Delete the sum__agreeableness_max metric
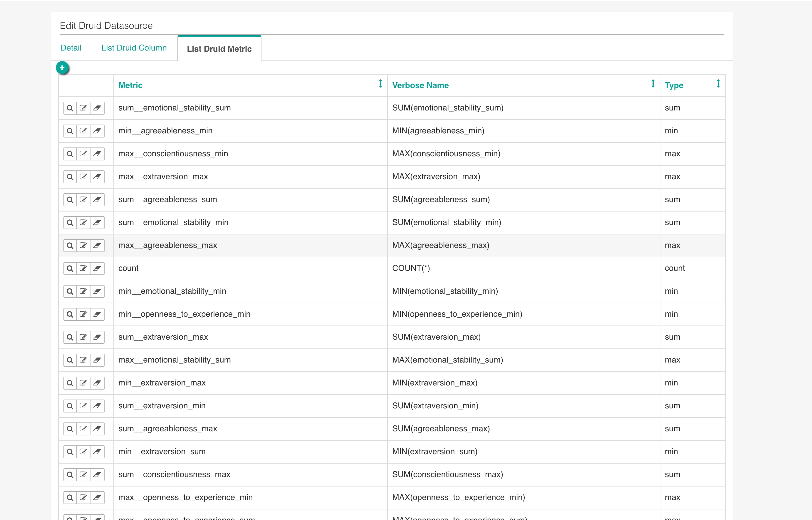Screen dimensions: 812x520 click(x=97, y=429)
